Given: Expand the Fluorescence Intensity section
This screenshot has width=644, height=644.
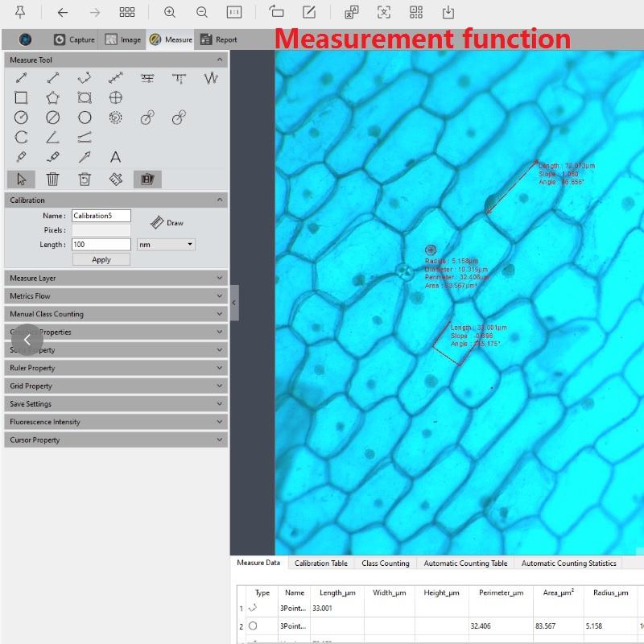Looking at the screenshot, I should pyautogui.click(x=116, y=422).
